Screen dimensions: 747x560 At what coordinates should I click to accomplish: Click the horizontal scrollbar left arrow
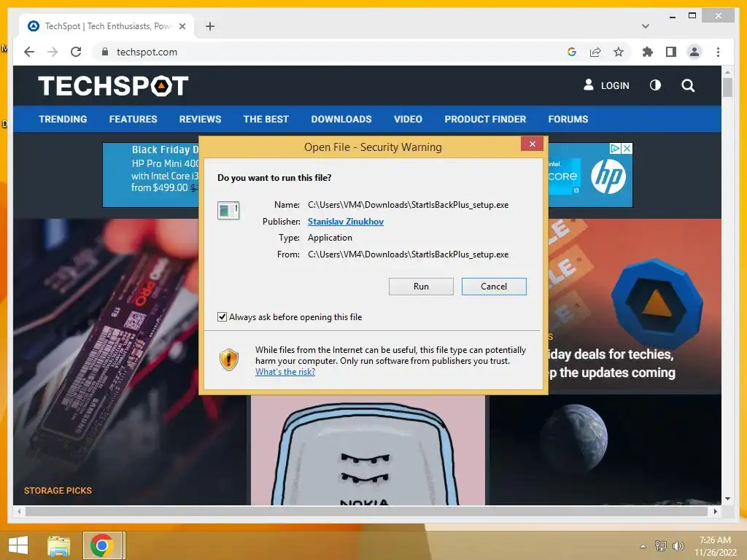tap(19, 511)
